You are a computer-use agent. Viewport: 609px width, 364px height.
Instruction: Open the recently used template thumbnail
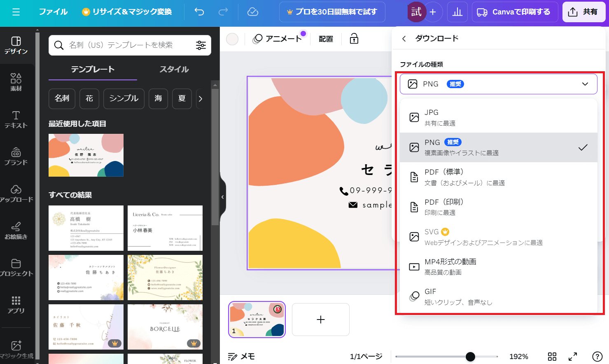(x=86, y=155)
